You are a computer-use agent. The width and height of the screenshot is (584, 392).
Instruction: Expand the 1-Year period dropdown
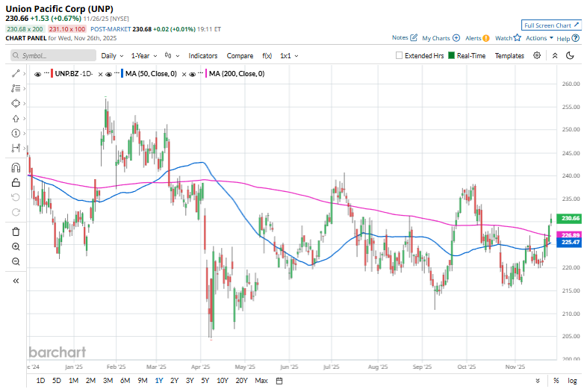tap(143, 55)
